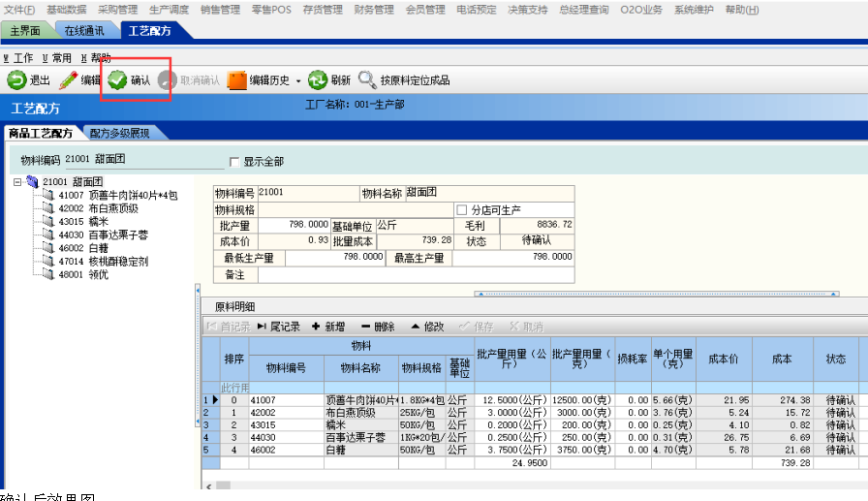This screenshot has width=868, height=501.
Task: Click the 排序 column header
Action: pyautogui.click(x=234, y=359)
